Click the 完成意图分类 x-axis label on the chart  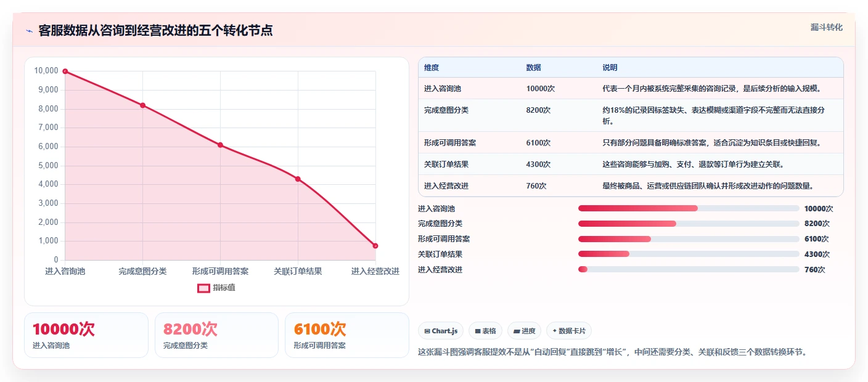142,271
